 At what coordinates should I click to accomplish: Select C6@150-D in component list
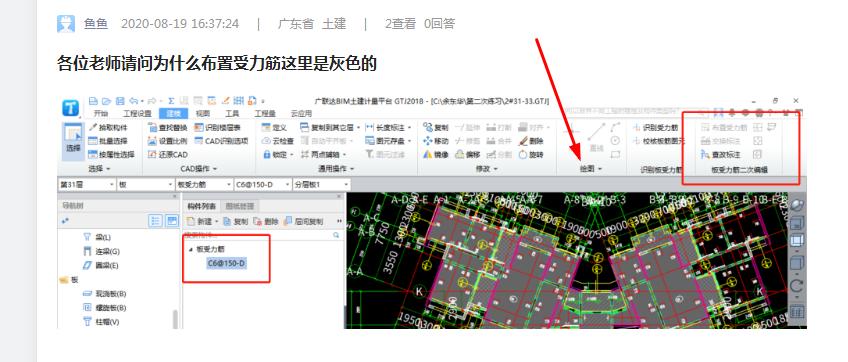pos(227,264)
